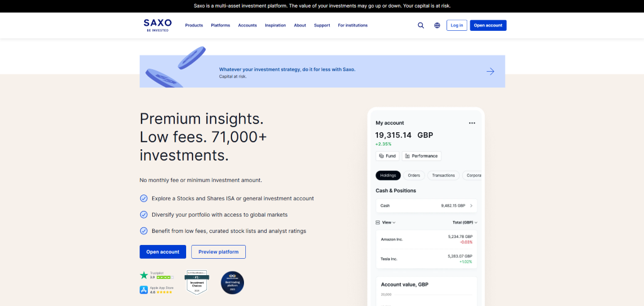
Task: Click Open account in the header
Action: point(488,25)
